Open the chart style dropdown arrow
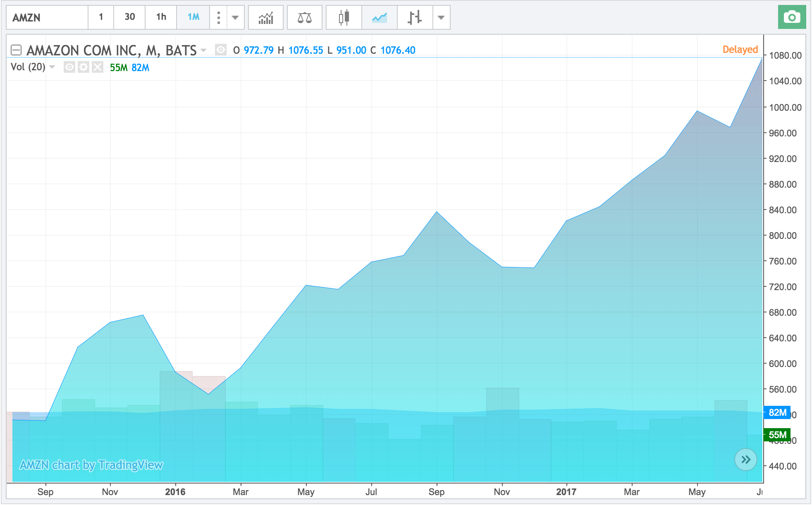The height and width of the screenshot is (505, 812). [441, 17]
